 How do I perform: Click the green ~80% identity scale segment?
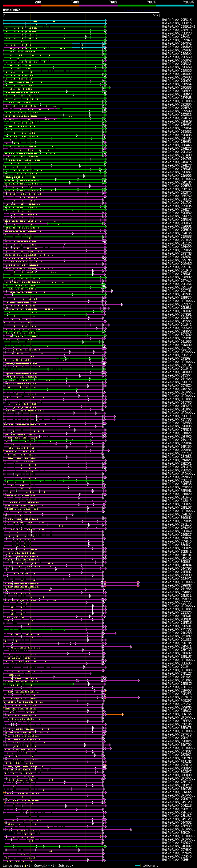pyautogui.click(x=137, y=6)
